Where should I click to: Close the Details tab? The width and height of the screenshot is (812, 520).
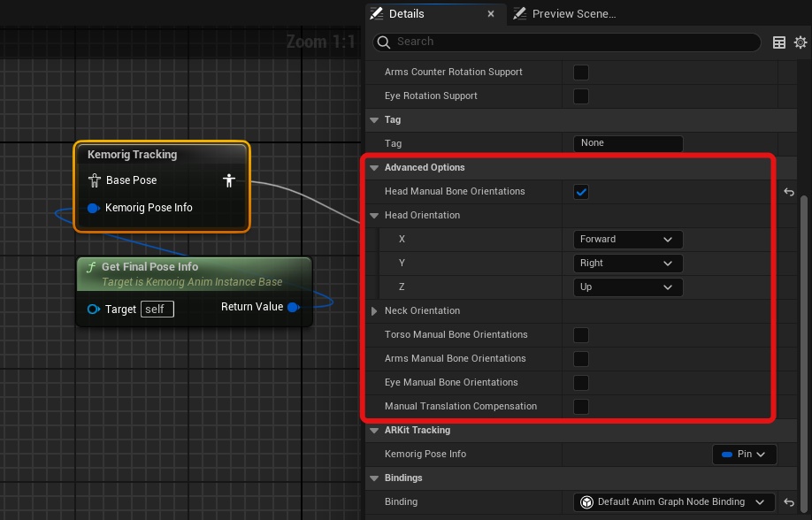491,14
